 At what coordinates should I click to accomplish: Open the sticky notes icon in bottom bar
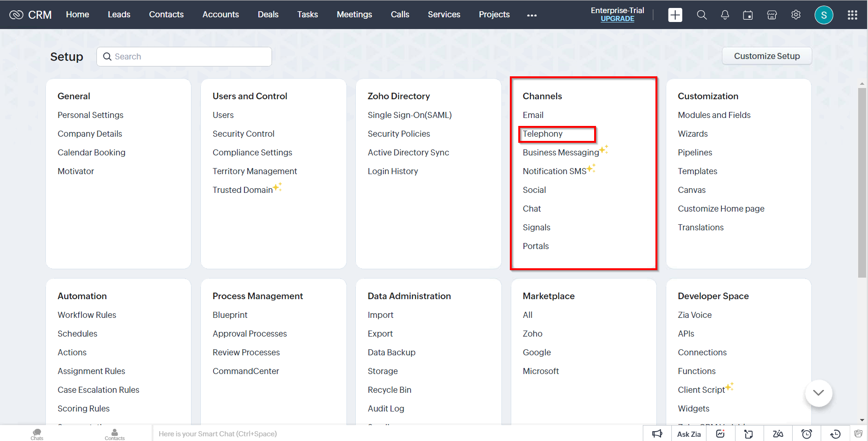749,434
